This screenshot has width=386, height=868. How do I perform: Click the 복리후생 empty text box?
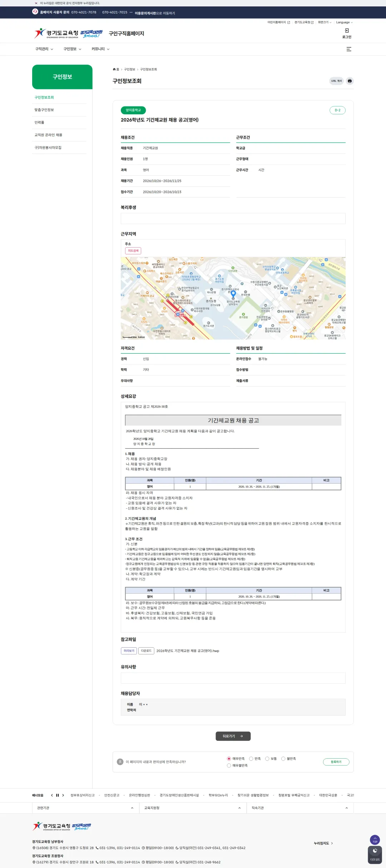[233, 219]
